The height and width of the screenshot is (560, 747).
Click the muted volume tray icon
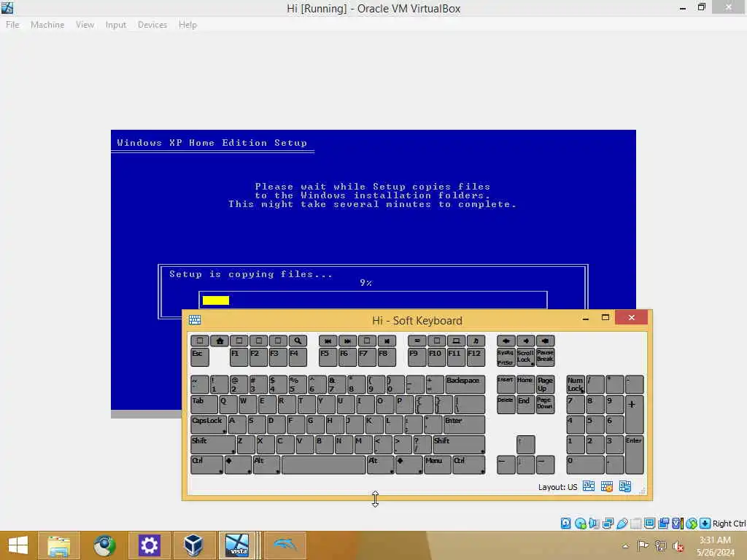point(678,545)
